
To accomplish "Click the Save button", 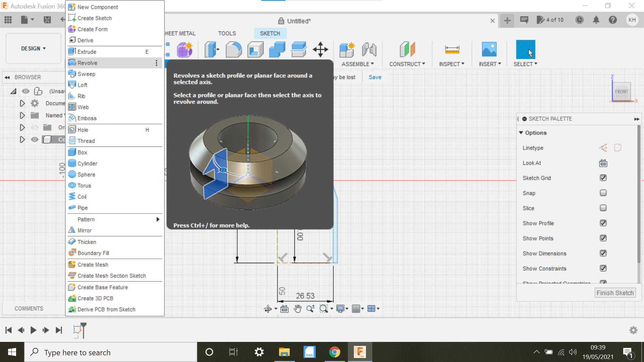I will (x=375, y=77).
